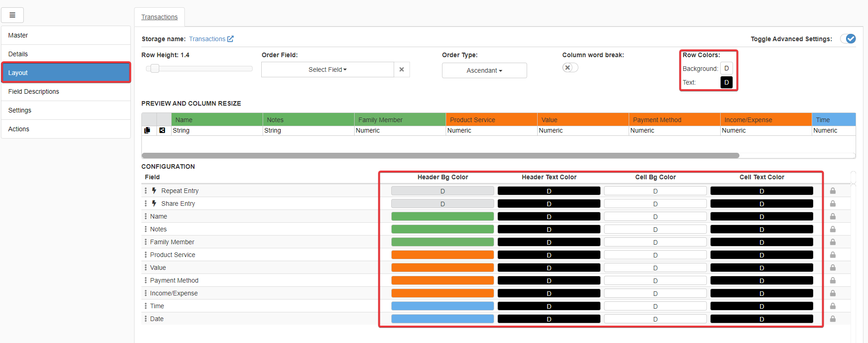This screenshot has height=343, width=868.
Task: Click the Row Height slider handle
Action: click(x=155, y=69)
